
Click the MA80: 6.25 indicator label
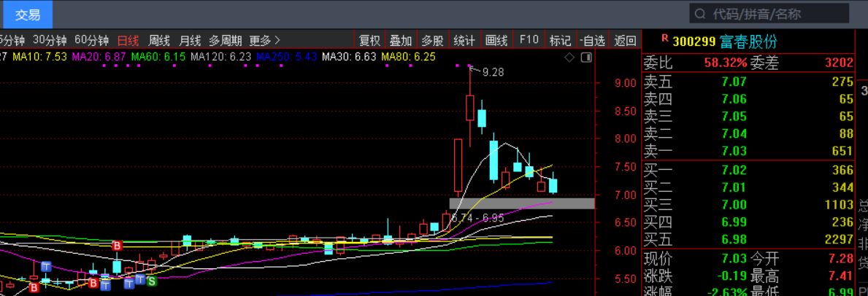[x=409, y=56]
